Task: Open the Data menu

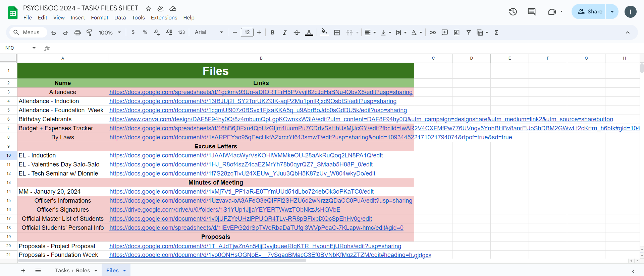Action: click(x=120, y=18)
